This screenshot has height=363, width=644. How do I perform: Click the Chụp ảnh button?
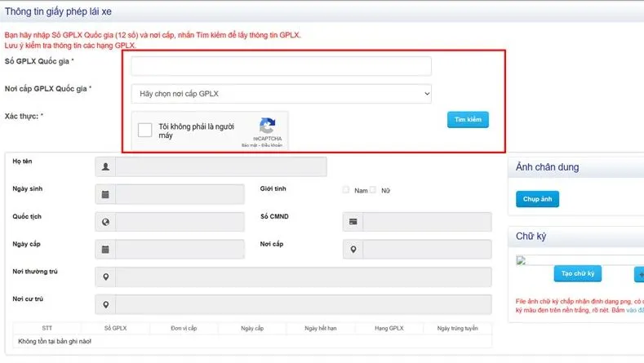pos(537,199)
